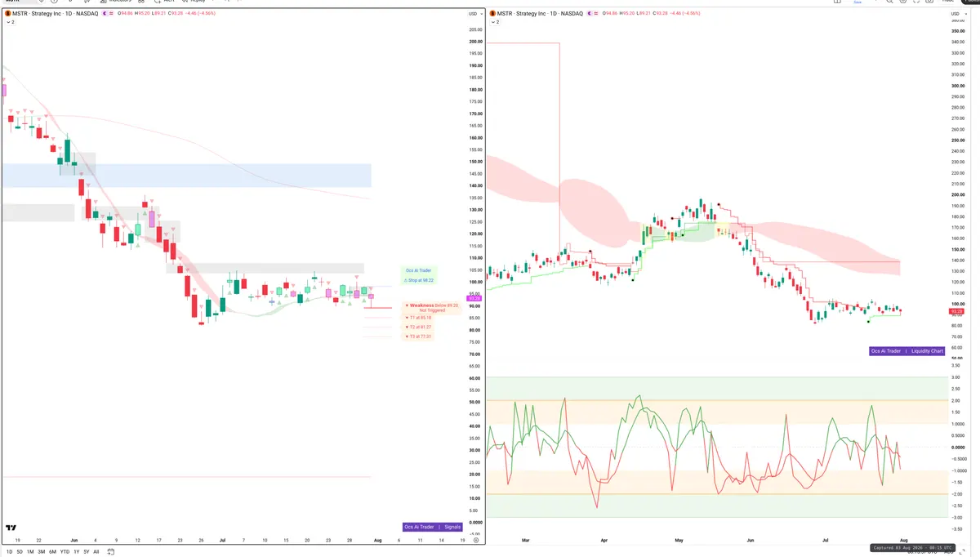980x557 pixels.
Task: Click the 'Stop at 98.22' label
Action: pos(419,280)
